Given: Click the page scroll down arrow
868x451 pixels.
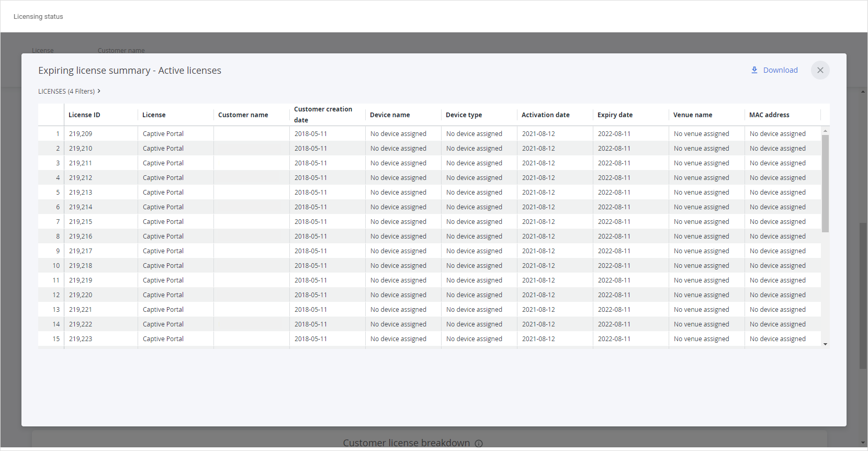Looking at the screenshot, I should click(863, 443).
